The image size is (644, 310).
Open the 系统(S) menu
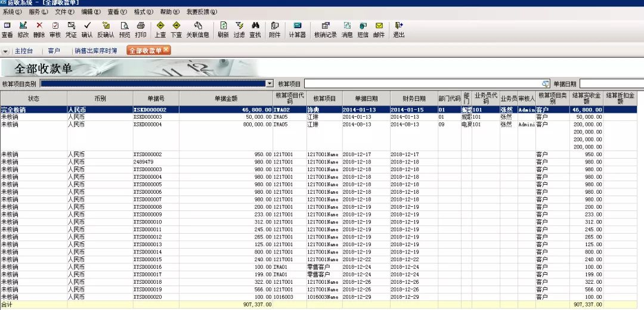13,13
